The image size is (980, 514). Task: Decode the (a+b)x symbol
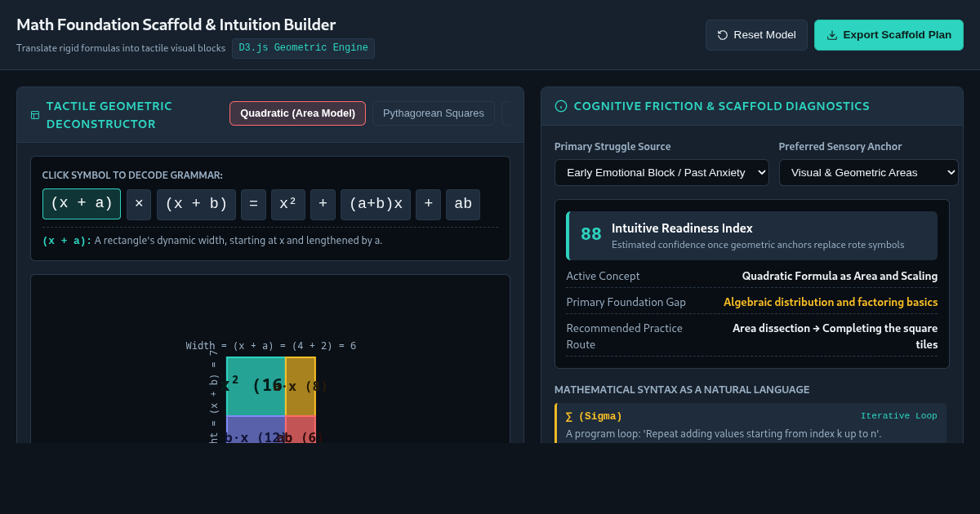tap(376, 205)
